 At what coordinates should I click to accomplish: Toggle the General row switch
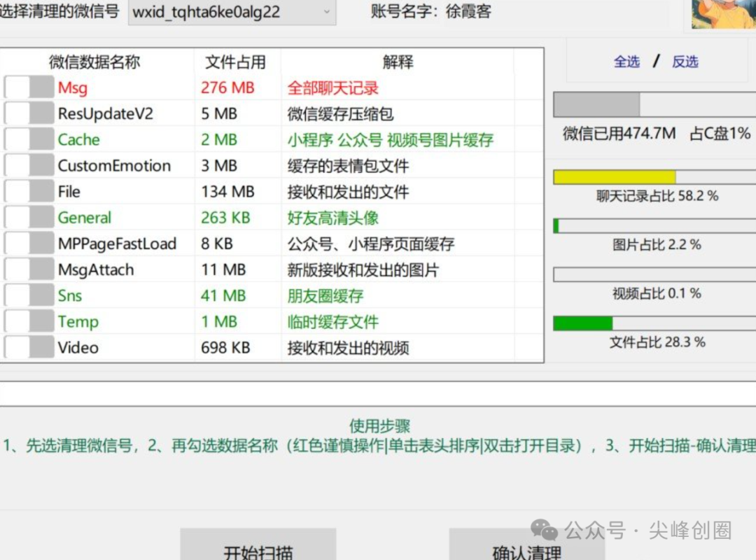[x=29, y=218]
